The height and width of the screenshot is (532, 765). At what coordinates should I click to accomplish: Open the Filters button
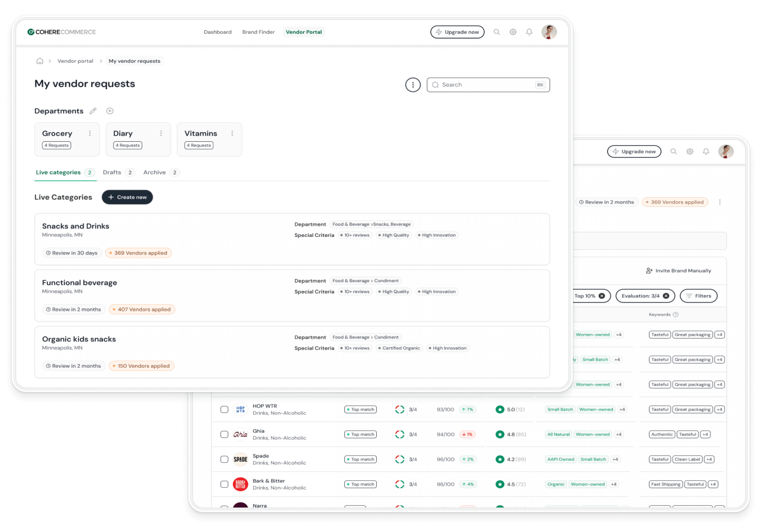point(699,296)
